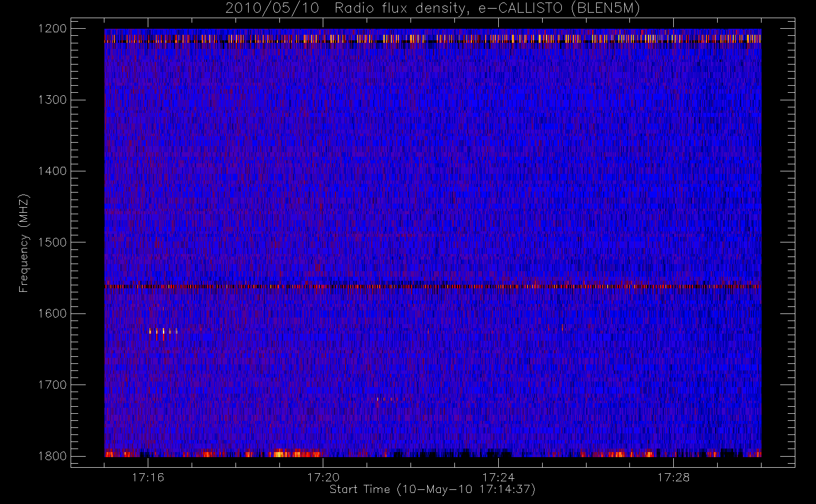The image size is (816, 504).
Task: Click the 17:28 time tick label
Action: 674,477
